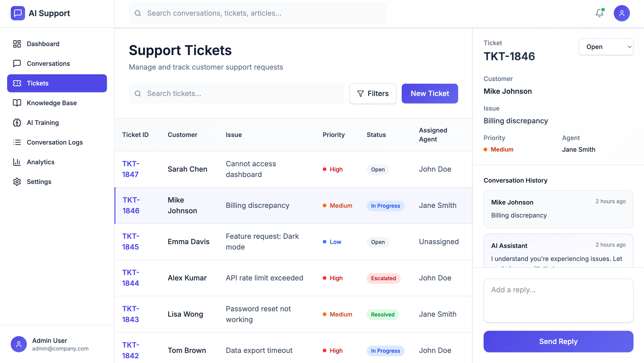Click the Analytics bar chart icon
The width and height of the screenshot is (644, 363).
(x=17, y=162)
